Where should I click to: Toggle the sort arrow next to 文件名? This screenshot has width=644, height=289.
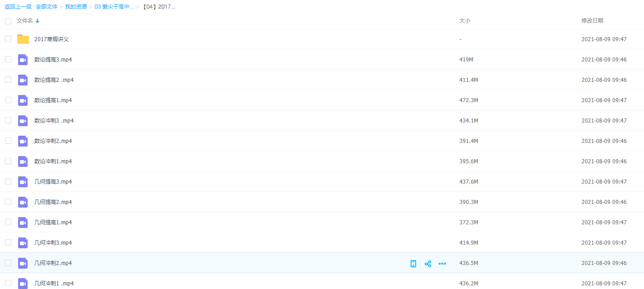38,21
